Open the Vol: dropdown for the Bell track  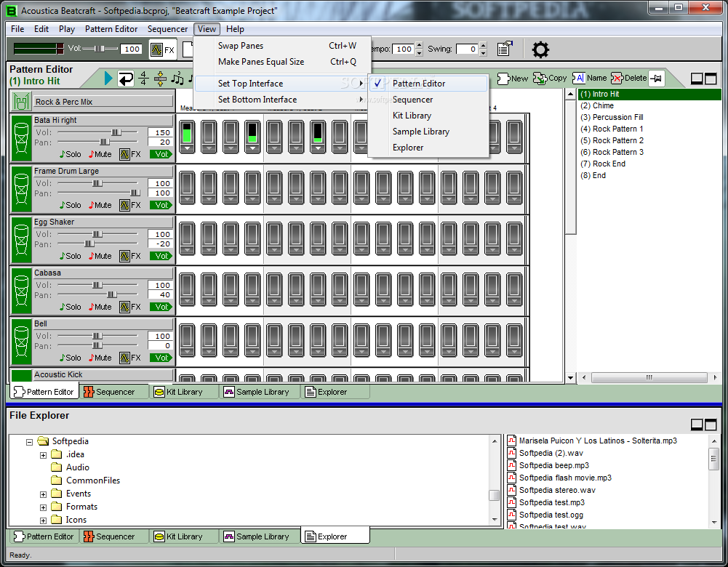161,358
